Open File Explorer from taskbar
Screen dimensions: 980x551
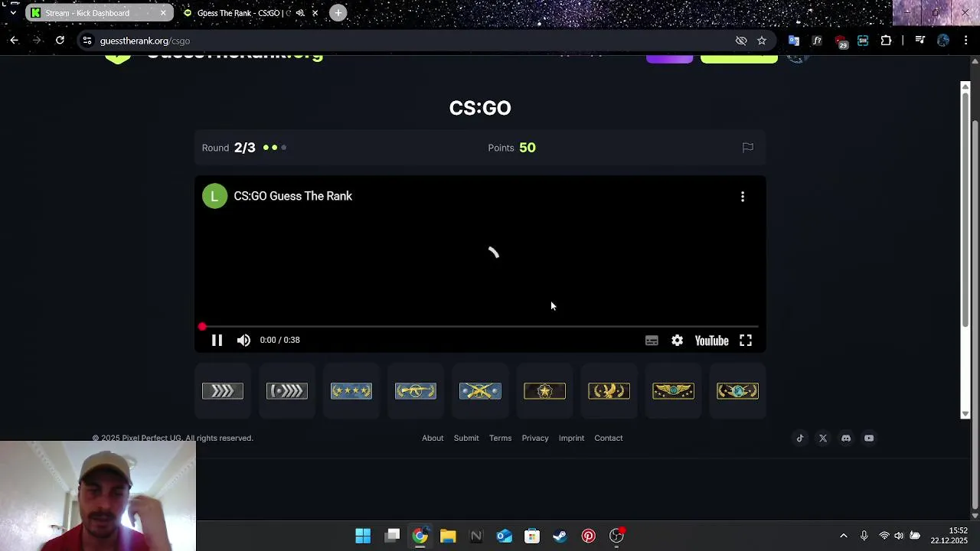coord(448,536)
